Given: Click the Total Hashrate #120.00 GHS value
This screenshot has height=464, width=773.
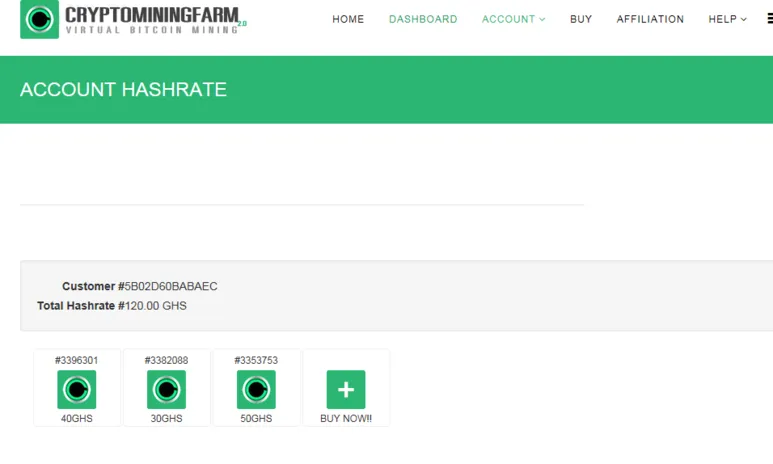Looking at the screenshot, I should tap(152, 306).
